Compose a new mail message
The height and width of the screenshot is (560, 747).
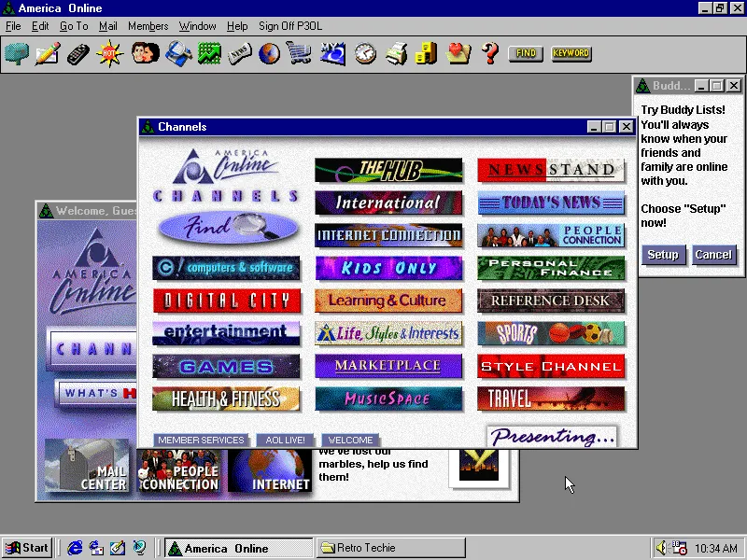coord(49,54)
